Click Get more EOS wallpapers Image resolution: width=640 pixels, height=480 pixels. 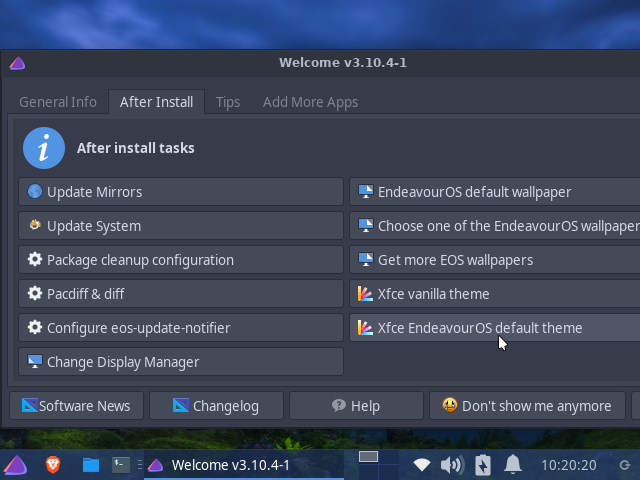coord(495,260)
